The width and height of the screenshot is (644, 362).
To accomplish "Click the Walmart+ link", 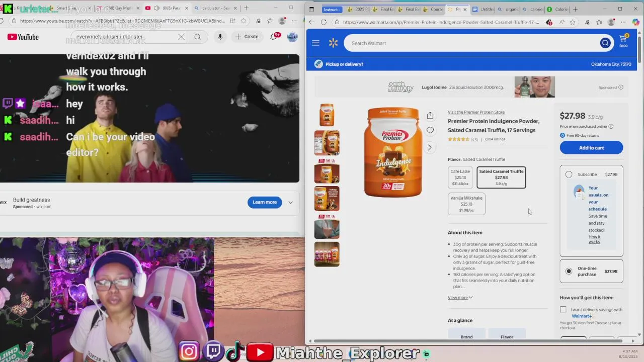I will [582, 316].
